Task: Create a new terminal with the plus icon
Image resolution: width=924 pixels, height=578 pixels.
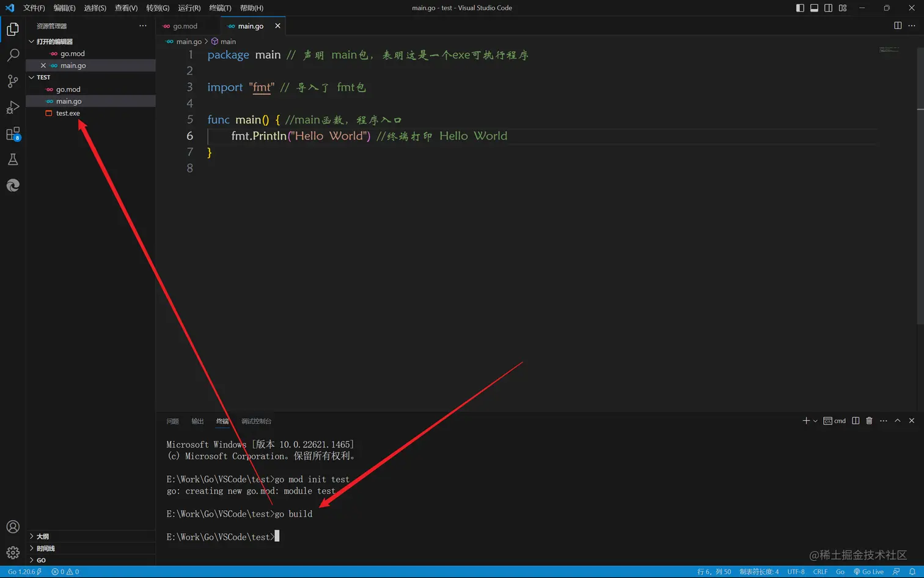Action: pyautogui.click(x=806, y=421)
